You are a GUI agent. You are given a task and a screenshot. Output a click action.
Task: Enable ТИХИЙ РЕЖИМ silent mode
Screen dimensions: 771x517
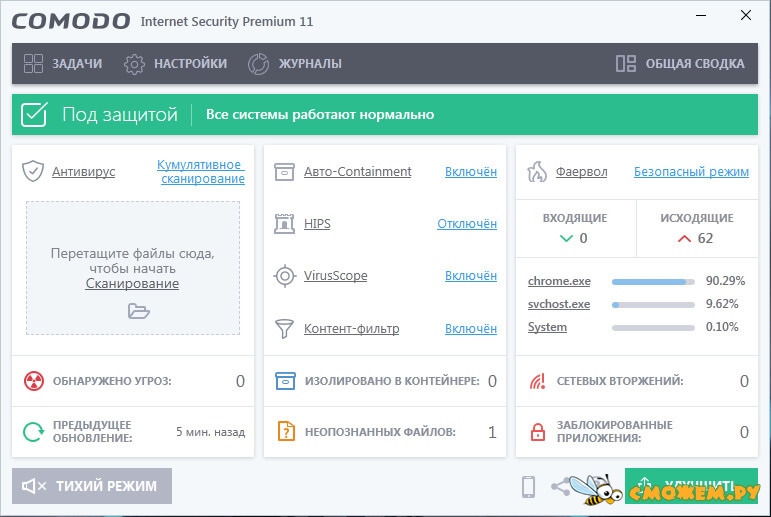[92, 486]
